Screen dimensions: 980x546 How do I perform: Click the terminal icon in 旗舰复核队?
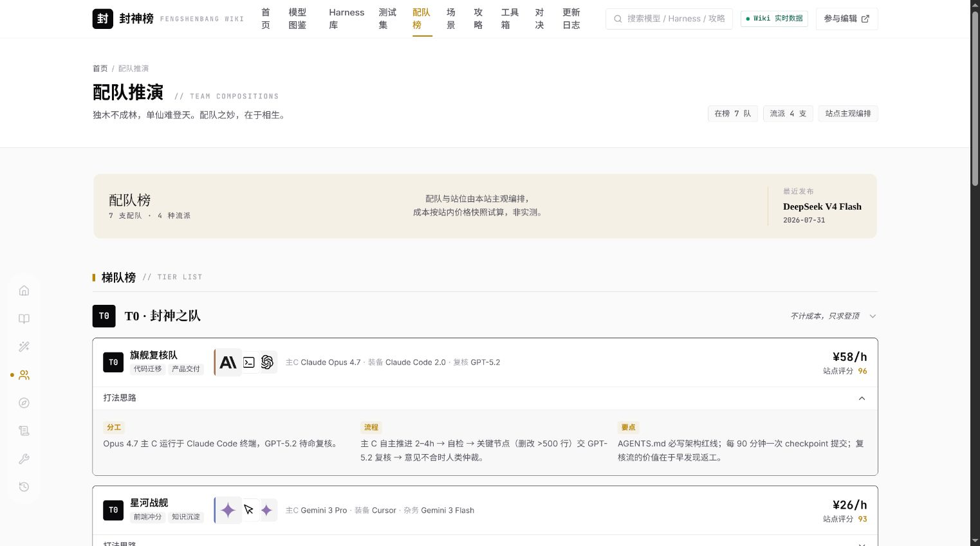pos(249,363)
